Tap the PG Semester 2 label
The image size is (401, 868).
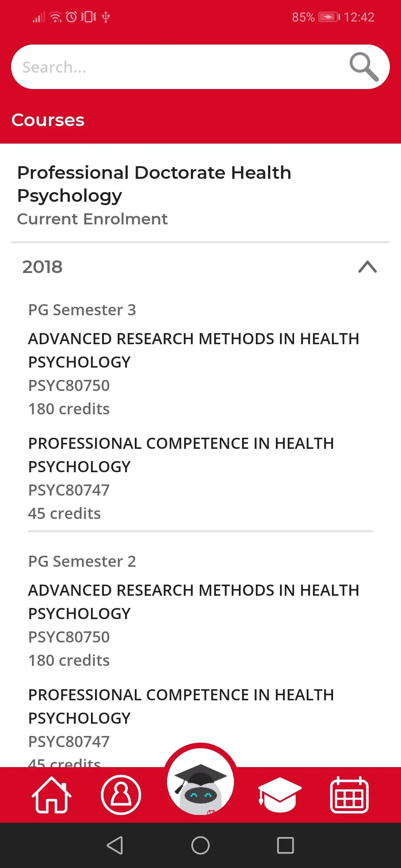click(x=82, y=561)
